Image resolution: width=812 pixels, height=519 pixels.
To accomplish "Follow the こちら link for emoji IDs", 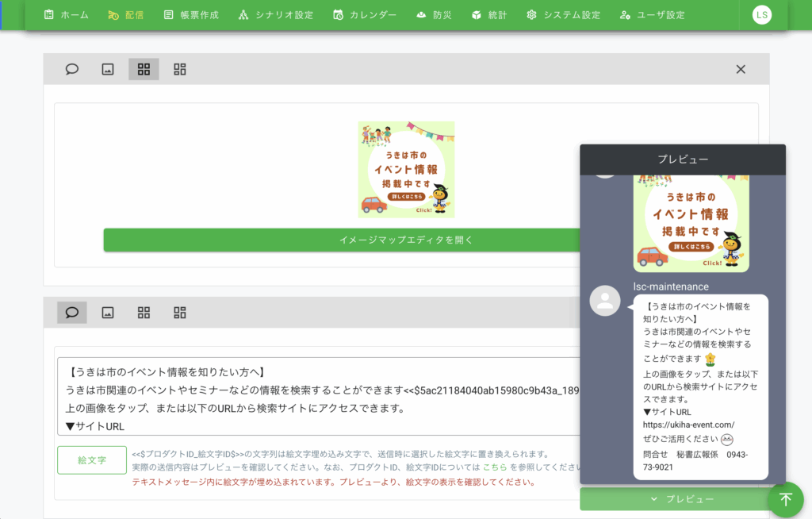I will tap(494, 467).
